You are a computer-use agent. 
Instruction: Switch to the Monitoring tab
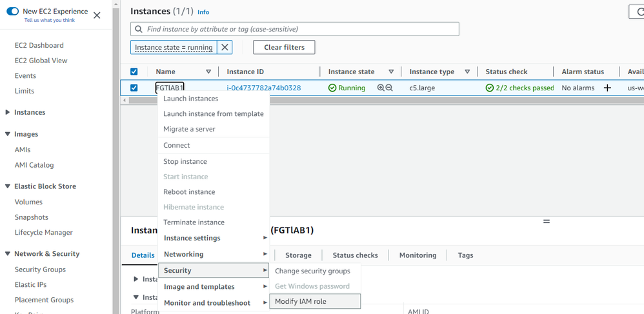[x=418, y=255]
